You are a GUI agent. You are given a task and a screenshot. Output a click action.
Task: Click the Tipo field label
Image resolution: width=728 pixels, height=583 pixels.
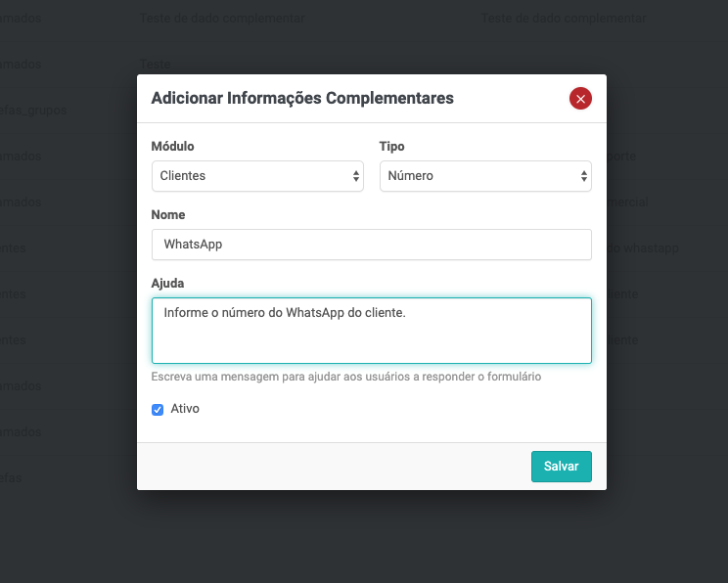point(391,147)
